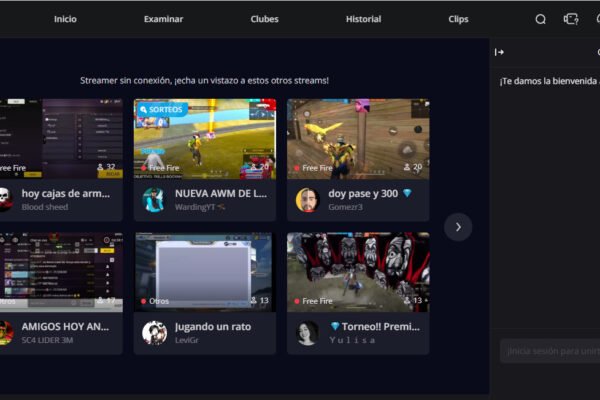Click 'Otros' label on LeviGr thumbnail

tap(159, 301)
